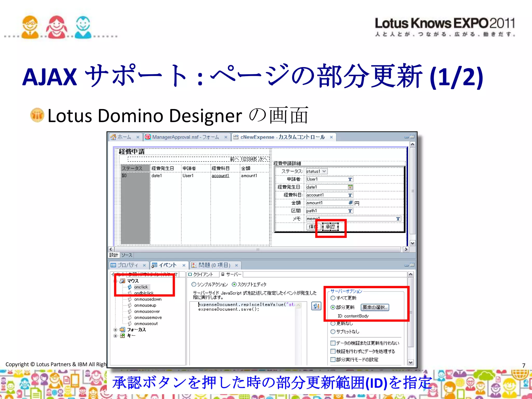Click the red form icon on ManagerApproval tab
Viewport: 532px width, 399px height.
[x=148, y=137]
